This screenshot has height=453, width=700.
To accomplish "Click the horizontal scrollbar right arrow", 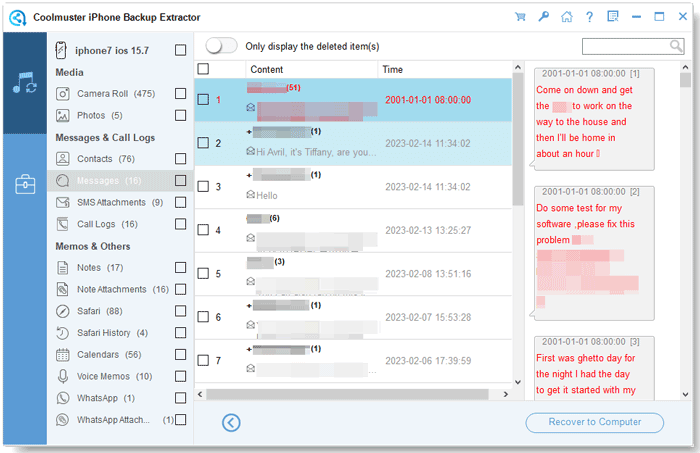I will click(506, 395).
